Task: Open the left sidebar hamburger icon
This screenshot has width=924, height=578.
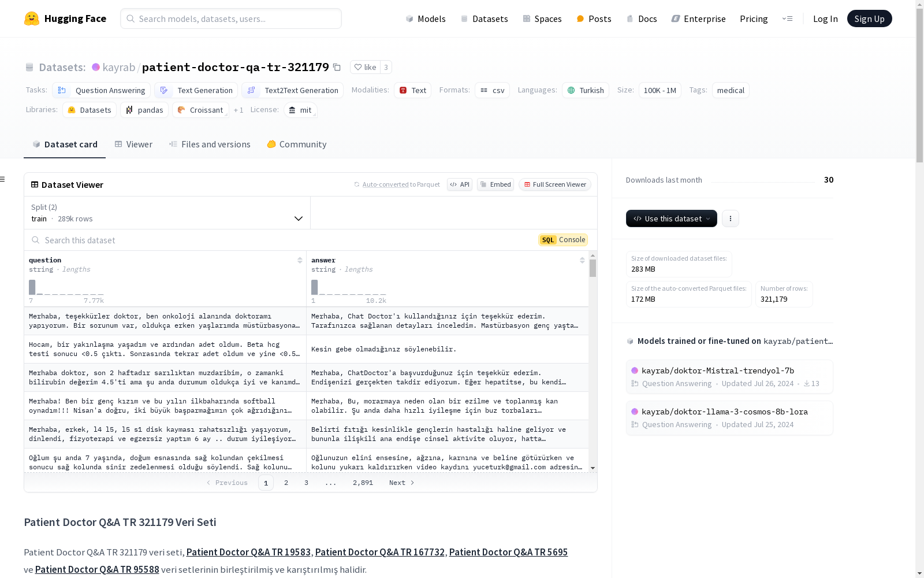Action: [2, 179]
